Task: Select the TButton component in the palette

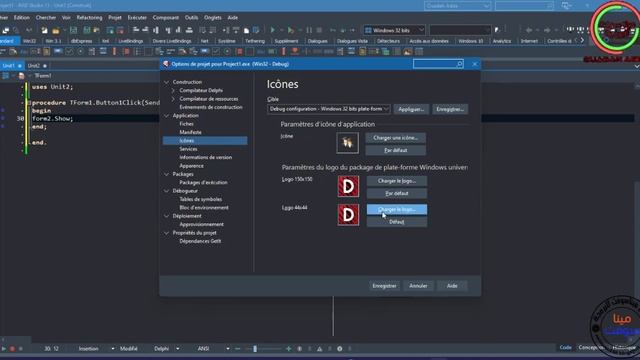Action: tap(58, 51)
